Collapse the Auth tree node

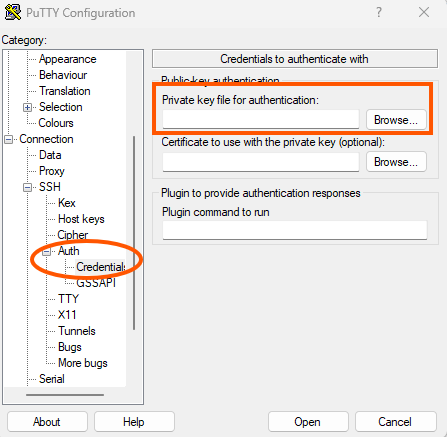tap(46, 251)
